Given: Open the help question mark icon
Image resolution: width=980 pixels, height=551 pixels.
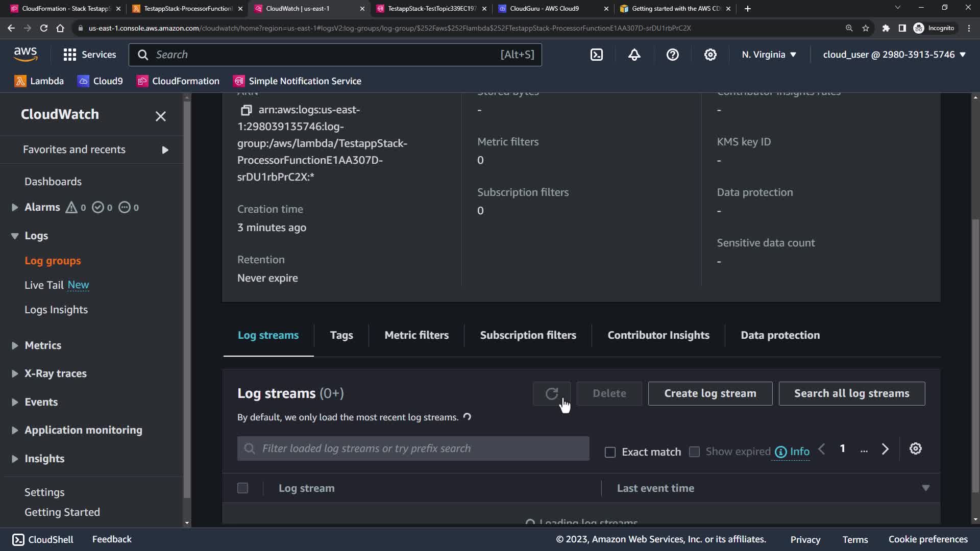Looking at the screenshot, I should pyautogui.click(x=672, y=55).
